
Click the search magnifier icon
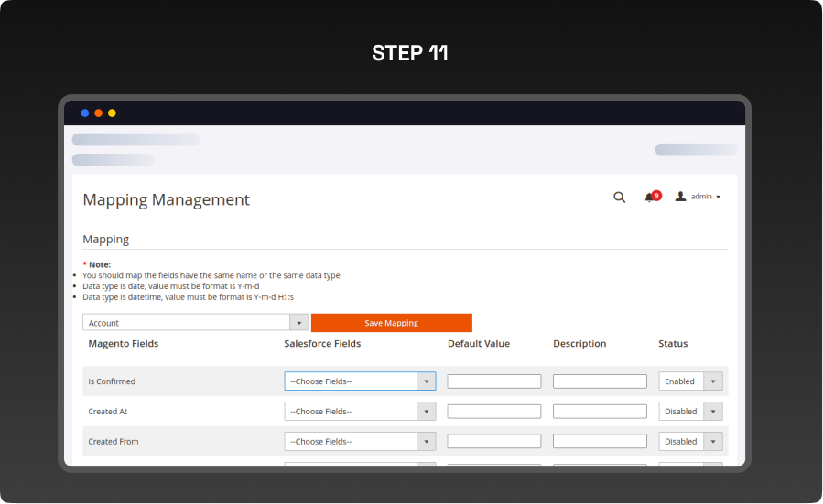pos(619,197)
